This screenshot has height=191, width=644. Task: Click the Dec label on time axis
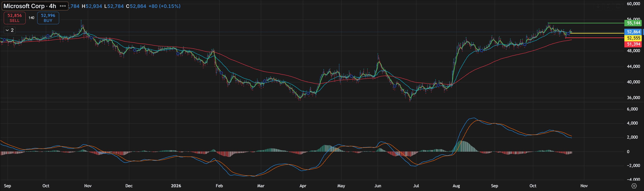coord(129,186)
